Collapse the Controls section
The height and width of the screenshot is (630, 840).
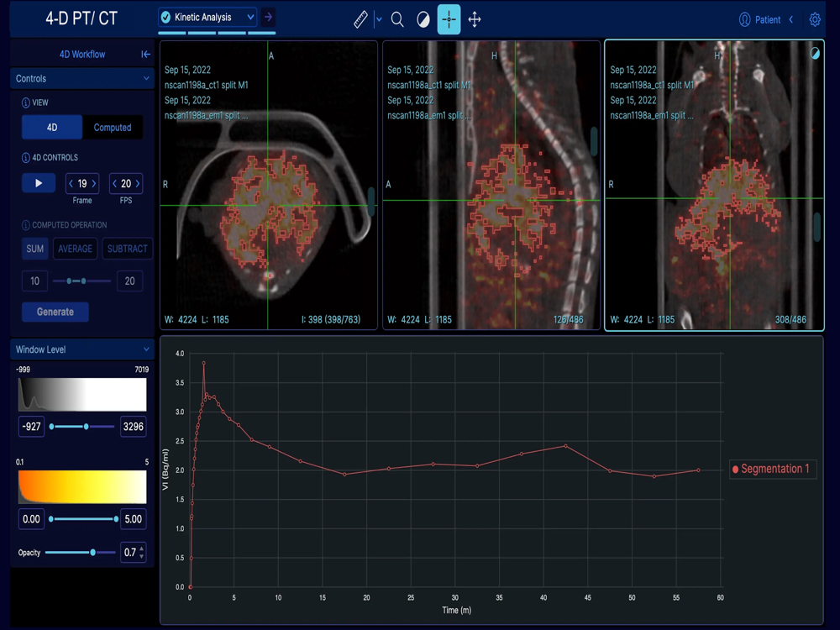[x=147, y=79]
